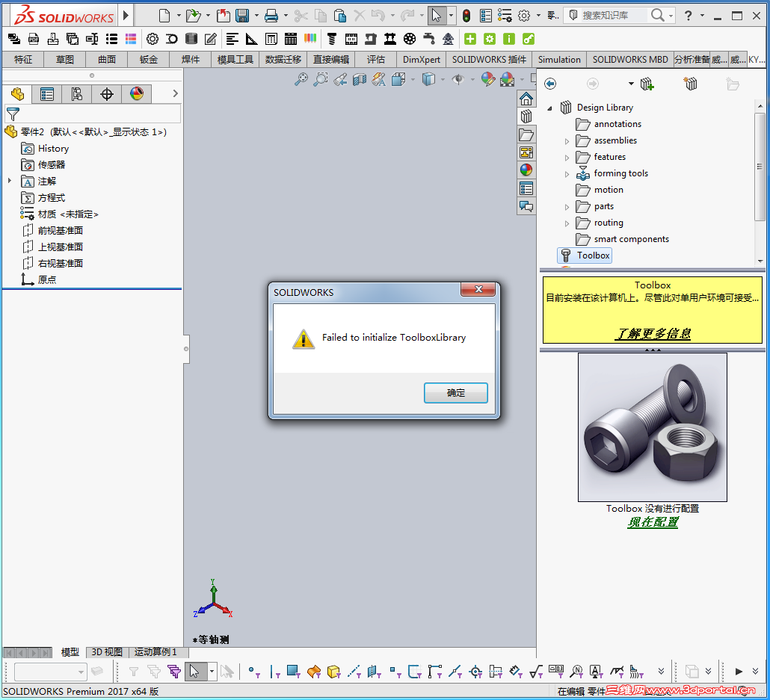770x700 pixels.
Task: Click the Toolbox bolt and nut thumbnail
Action: pyautogui.click(x=653, y=427)
